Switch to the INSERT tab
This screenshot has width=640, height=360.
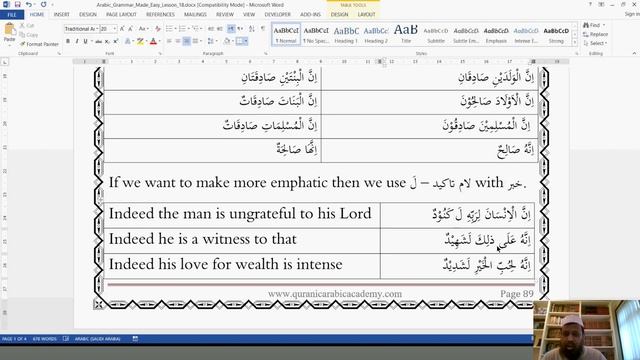coord(62,15)
